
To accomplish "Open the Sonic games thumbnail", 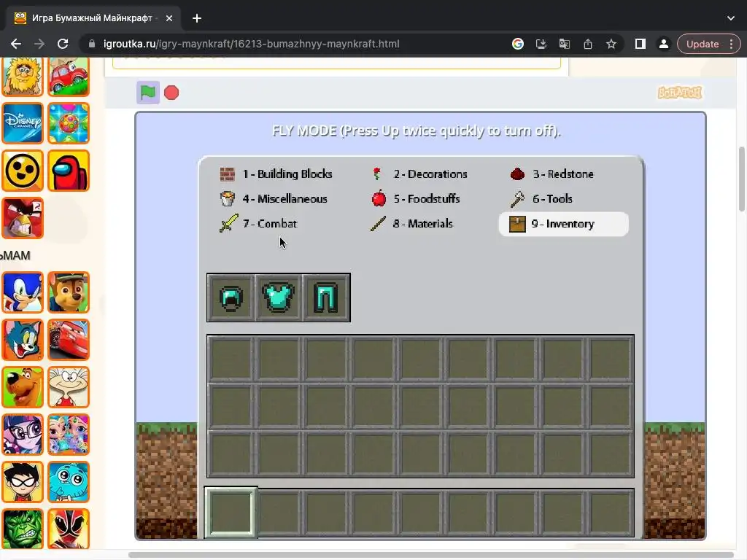I will [x=23, y=292].
